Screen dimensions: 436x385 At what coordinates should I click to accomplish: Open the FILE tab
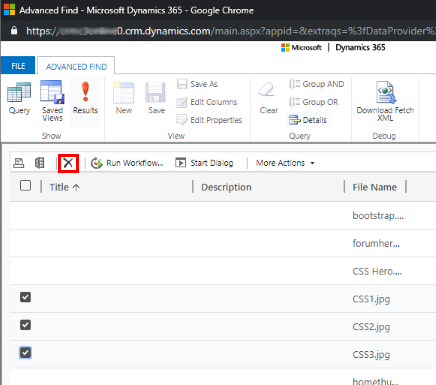click(x=18, y=66)
